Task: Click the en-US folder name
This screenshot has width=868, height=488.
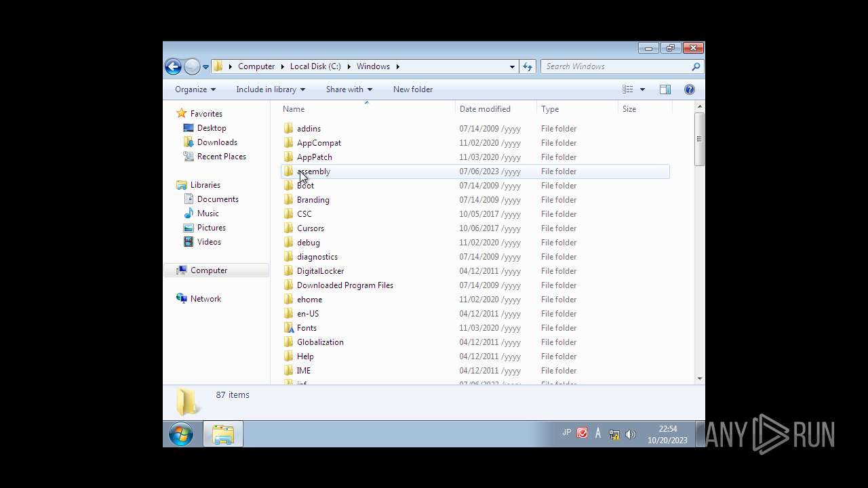Action: [x=308, y=314]
